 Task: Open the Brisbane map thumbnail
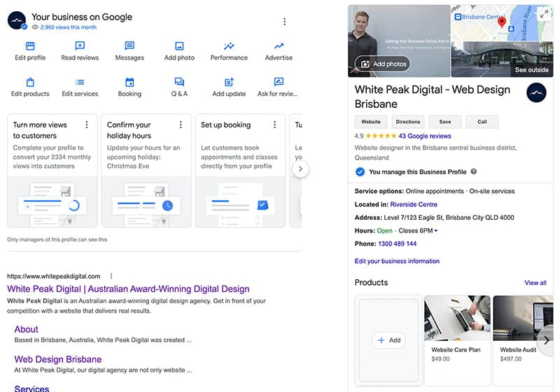click(502, 23)
